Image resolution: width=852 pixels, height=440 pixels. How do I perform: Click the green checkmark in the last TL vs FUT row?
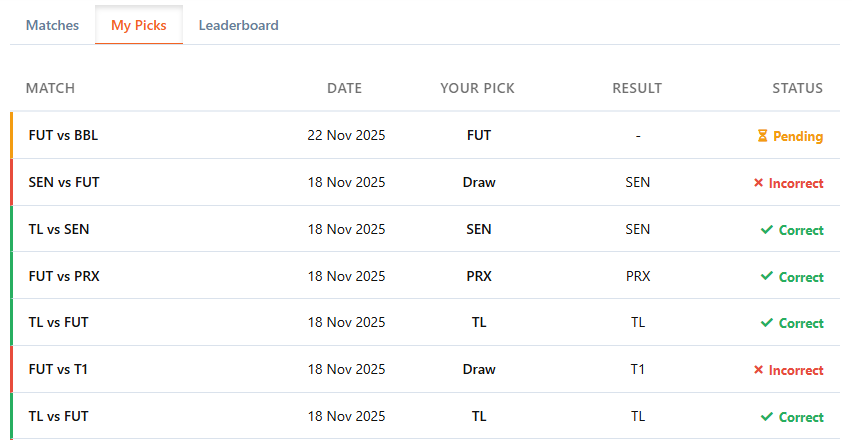click(x=767, y=417)
